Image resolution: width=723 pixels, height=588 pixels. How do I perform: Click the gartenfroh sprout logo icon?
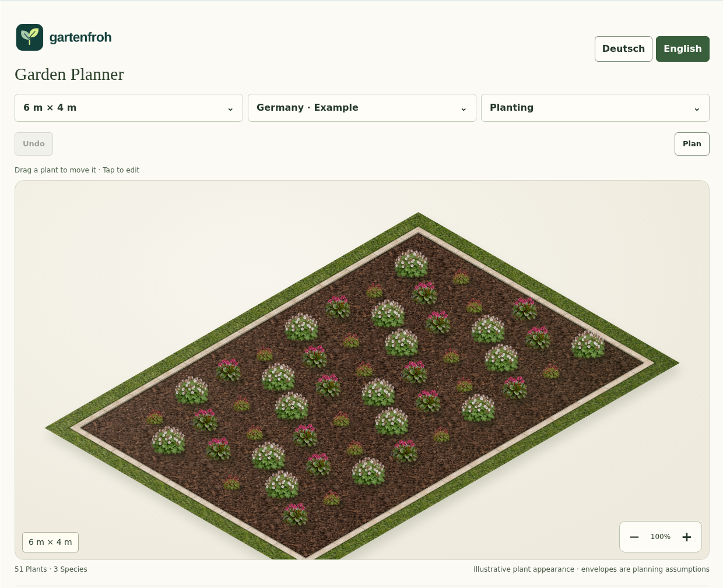point(30,37)
